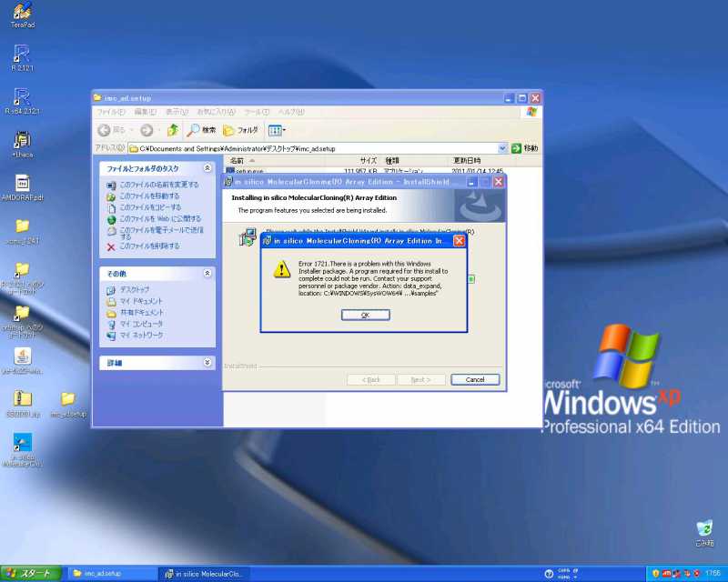Click Cancel in the InstallShield wizard

[475, 379]
